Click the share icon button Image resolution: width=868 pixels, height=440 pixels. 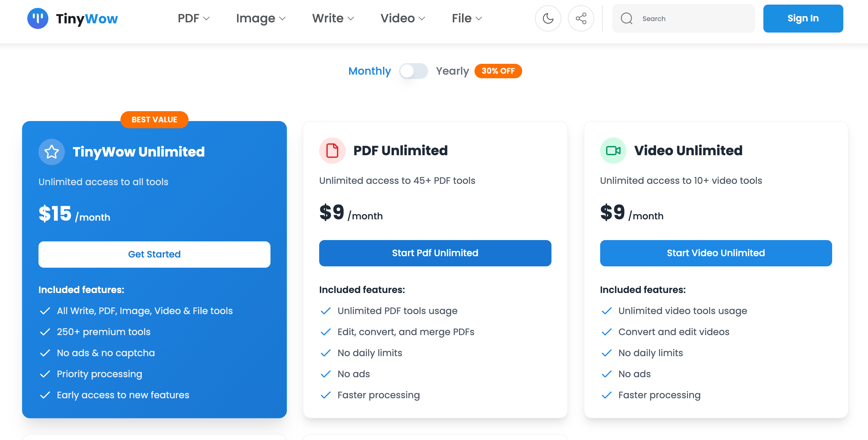coord(580,18)
